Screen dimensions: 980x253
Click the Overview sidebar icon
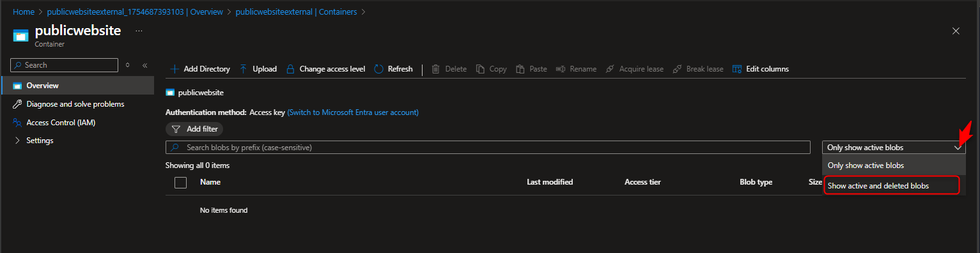pos(17,86)
